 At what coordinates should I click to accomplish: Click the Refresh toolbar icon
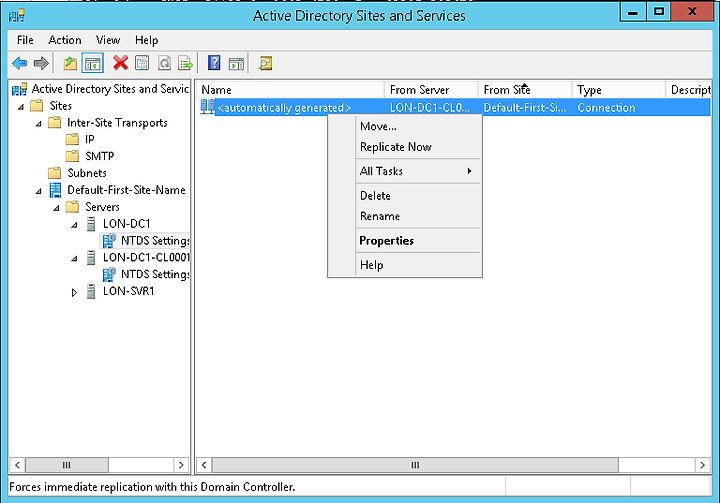click(164, 63)
